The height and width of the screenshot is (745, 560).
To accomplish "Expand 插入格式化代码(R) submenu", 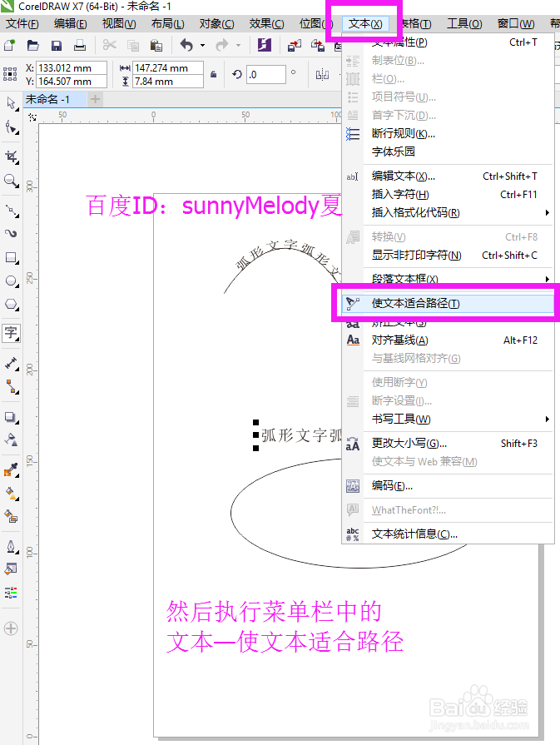I will 548,213.
